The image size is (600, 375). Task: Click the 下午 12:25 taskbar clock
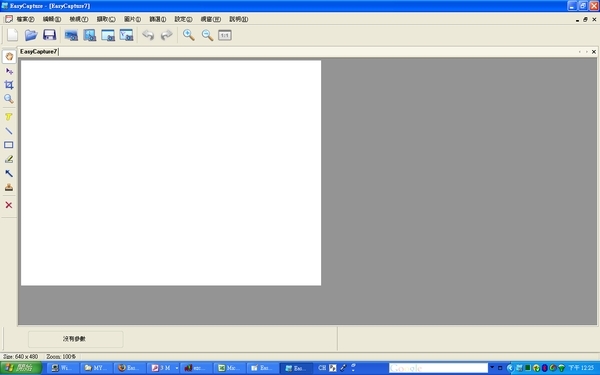pyautogui.click(x=581, y=368)
